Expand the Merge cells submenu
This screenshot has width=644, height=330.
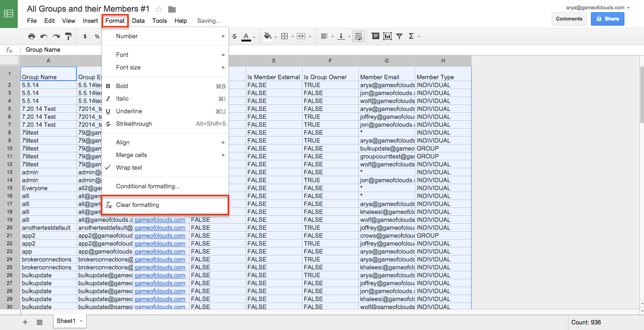pyautogui.click(x=165, y=155)
